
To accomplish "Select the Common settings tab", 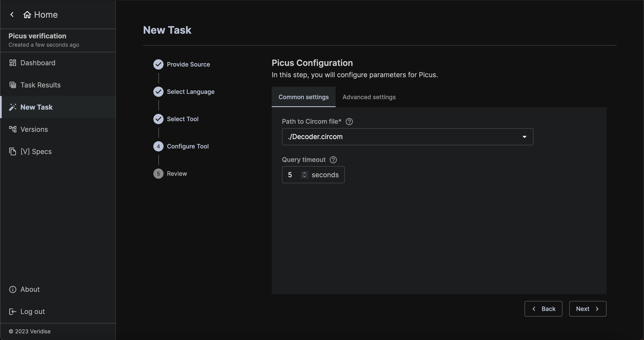I will (x=303, y=97).
